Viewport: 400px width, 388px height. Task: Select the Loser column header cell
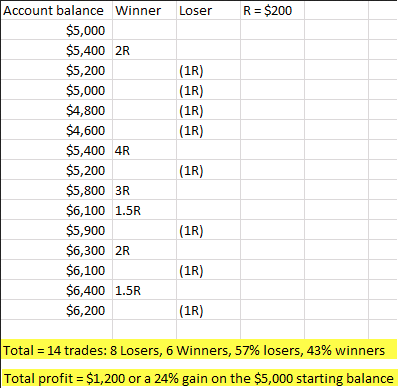[208, 10]
